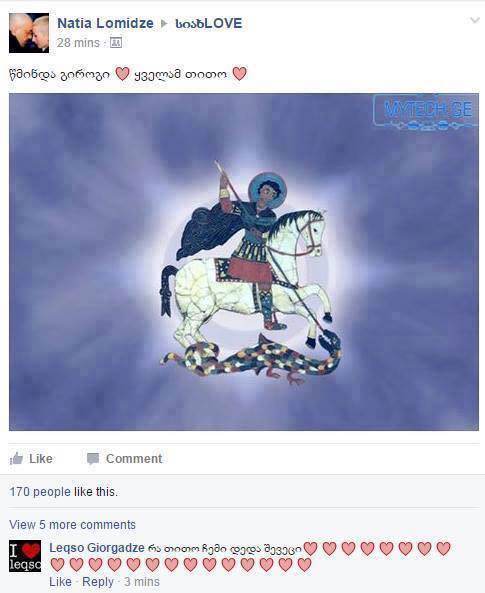
Task: Click the Comment text button
Action: (x=134, y=459)
